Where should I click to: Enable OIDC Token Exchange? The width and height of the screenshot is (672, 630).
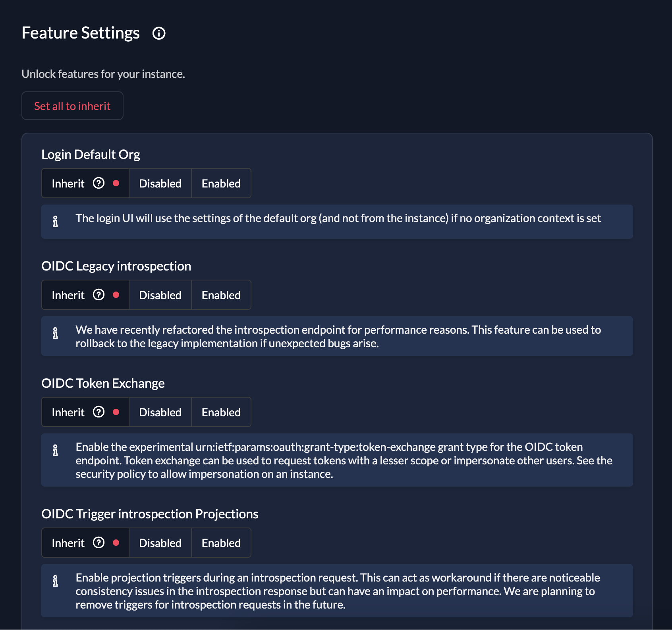pos(221,412)
